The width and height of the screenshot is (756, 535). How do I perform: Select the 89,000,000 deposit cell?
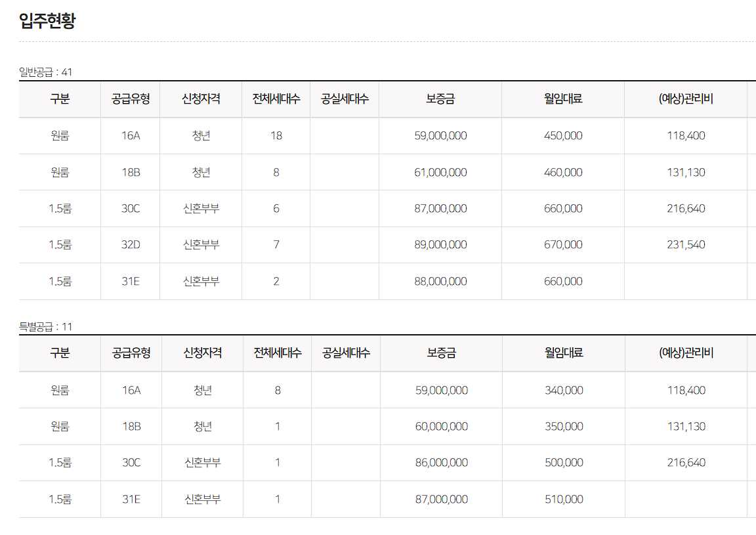[x=440, y=245]
